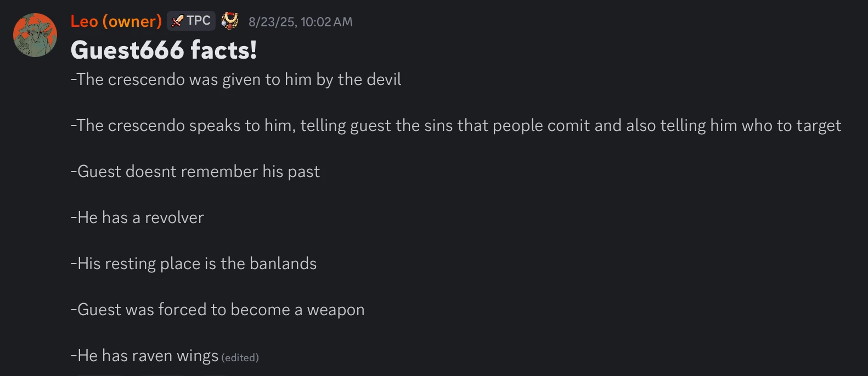This screenshot has height=376, width=868.
Task: Click the "He has raven wings" text
Action: pos(145,356)
